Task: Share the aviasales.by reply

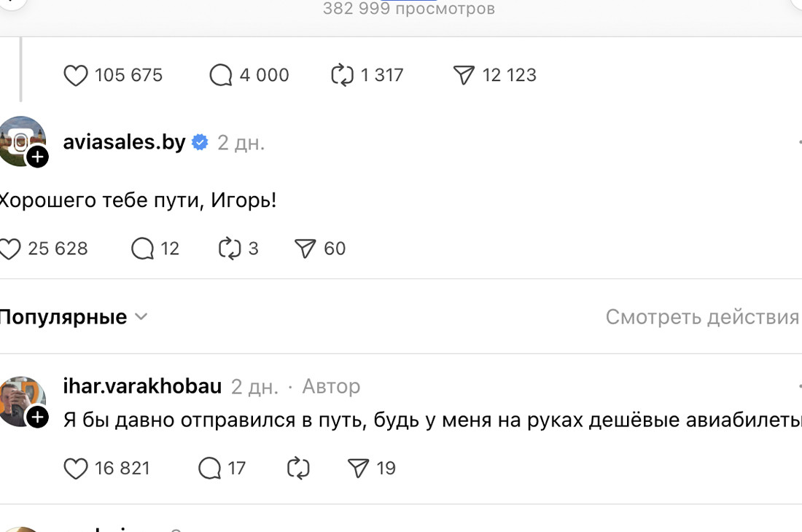Action: click(305, 249)
